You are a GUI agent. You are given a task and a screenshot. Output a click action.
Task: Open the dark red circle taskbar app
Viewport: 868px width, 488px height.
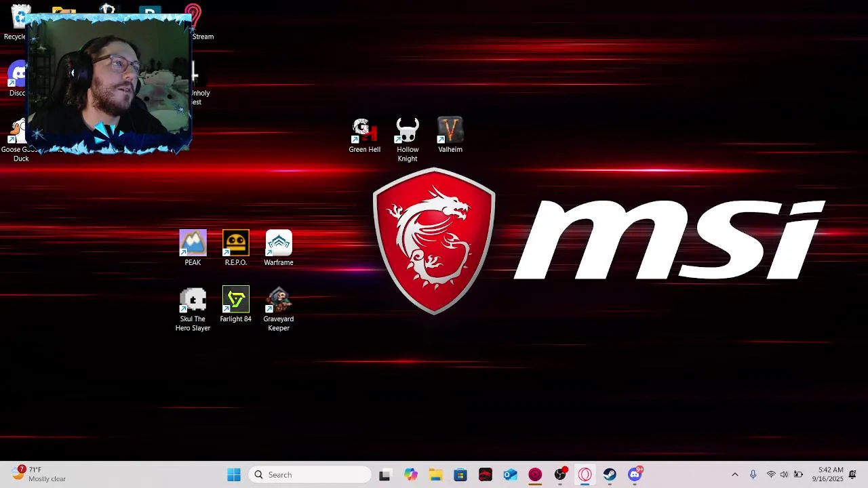point(535,475)
